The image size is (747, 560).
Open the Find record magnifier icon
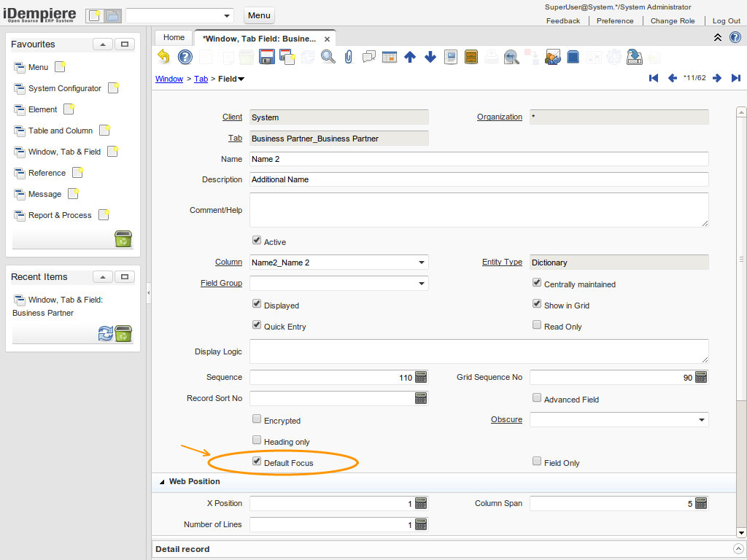click(x=328, y=57)
